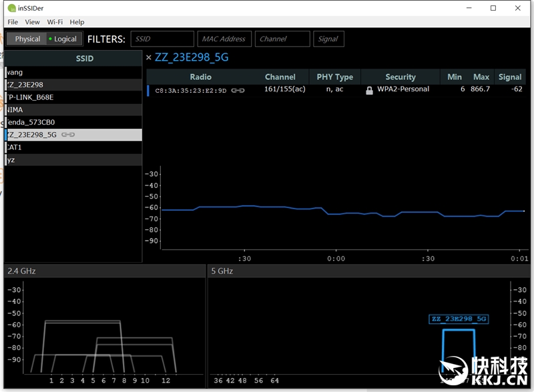The width and height of the screenshot is (534, 392).
Task: Close the ZZ_23E298_5G details with the X
Action: click(149, 58)
